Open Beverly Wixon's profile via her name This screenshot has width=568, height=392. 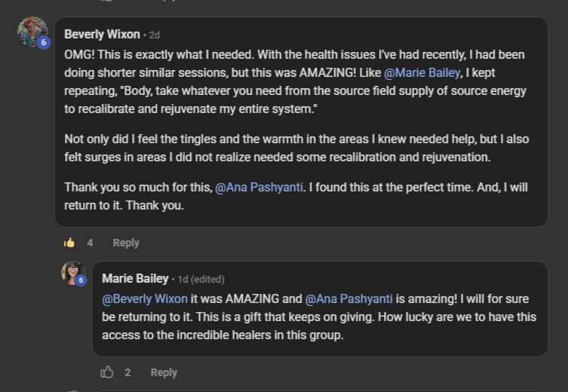pyautogui.click(x=102, y=35)
